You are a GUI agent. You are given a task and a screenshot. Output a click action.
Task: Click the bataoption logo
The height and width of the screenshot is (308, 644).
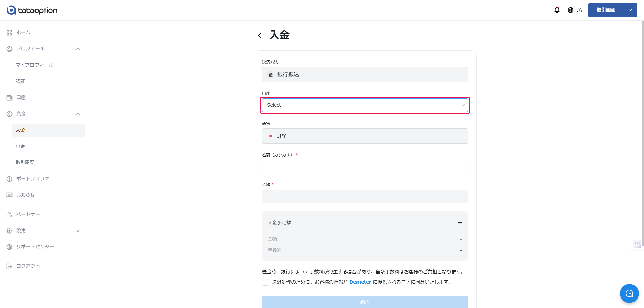point(32,10)
